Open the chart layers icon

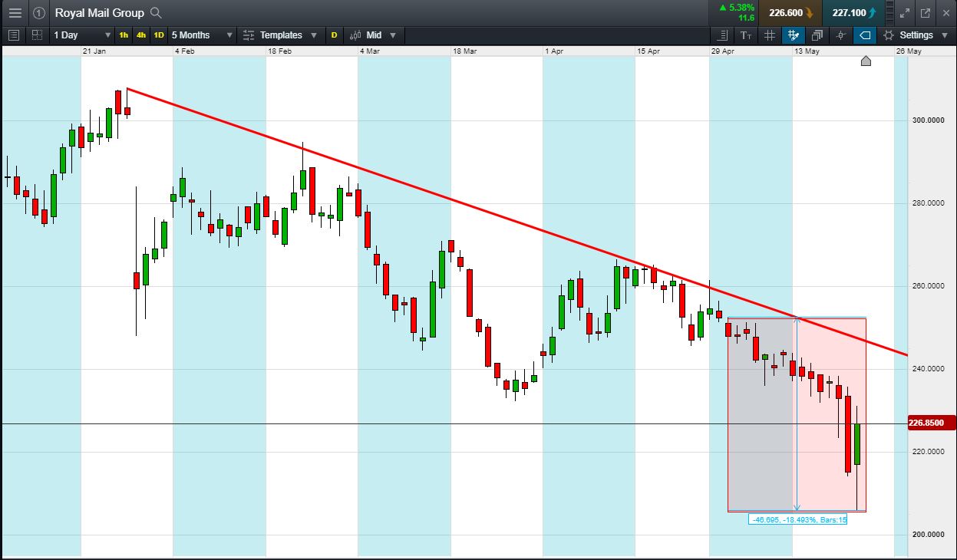(817, 35)
